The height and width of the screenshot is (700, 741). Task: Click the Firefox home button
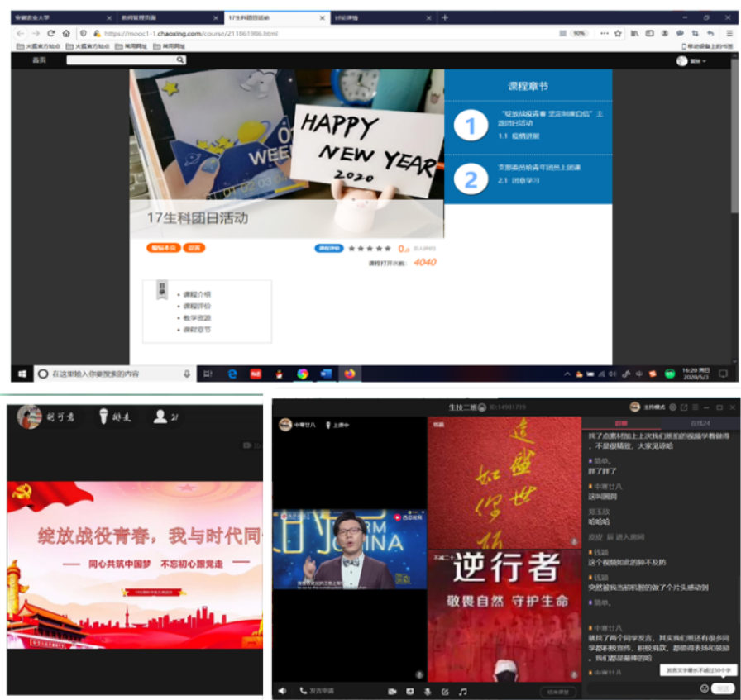(66, 33)
